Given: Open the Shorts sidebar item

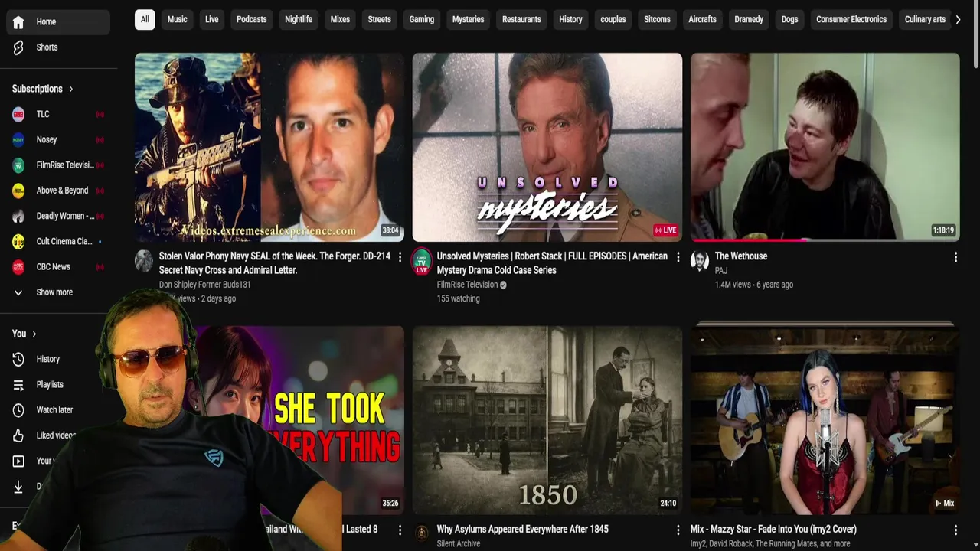Looking at the screenshot, I should pos(57,47).
